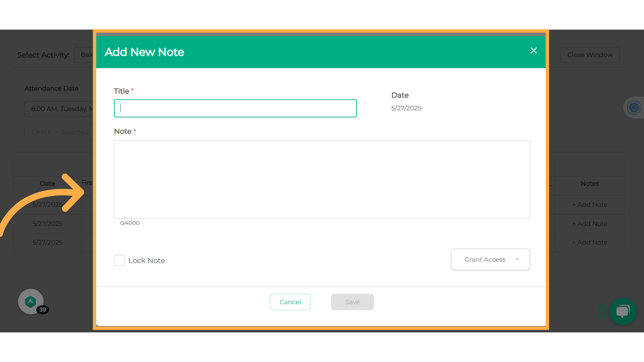Open the Select Activity dropdown behind dialog
This screenshot has height=362, width=644.
[84, 55]
